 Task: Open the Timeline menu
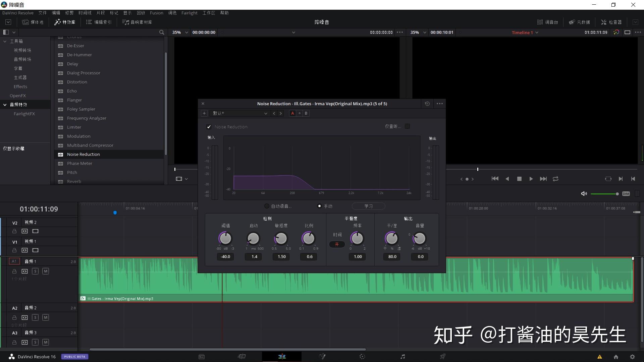coord(85,13)
